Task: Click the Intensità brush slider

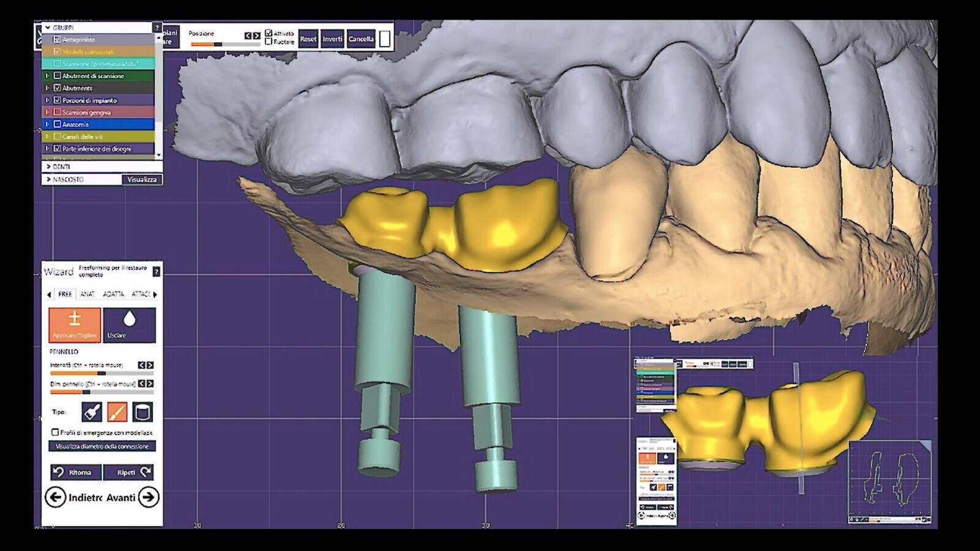Action: (102, 373)
